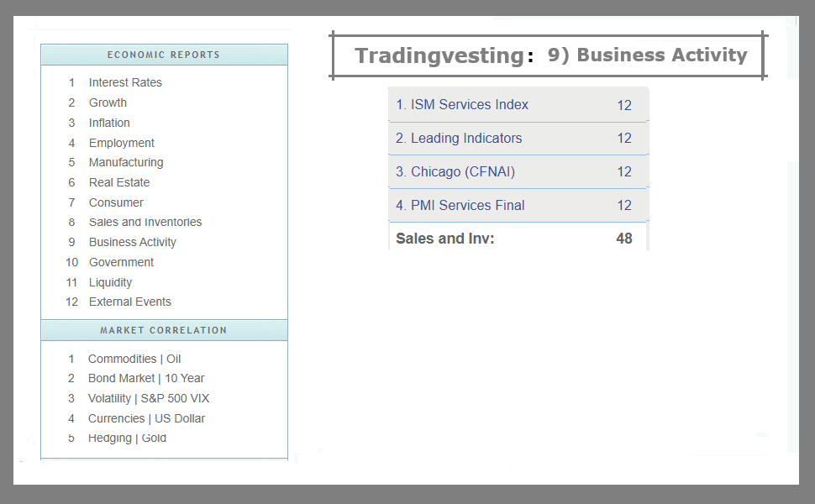Image resolution: width=815 pixels, height=504 pixels.
Task: Open the Growth report
Action: [108, 102]
